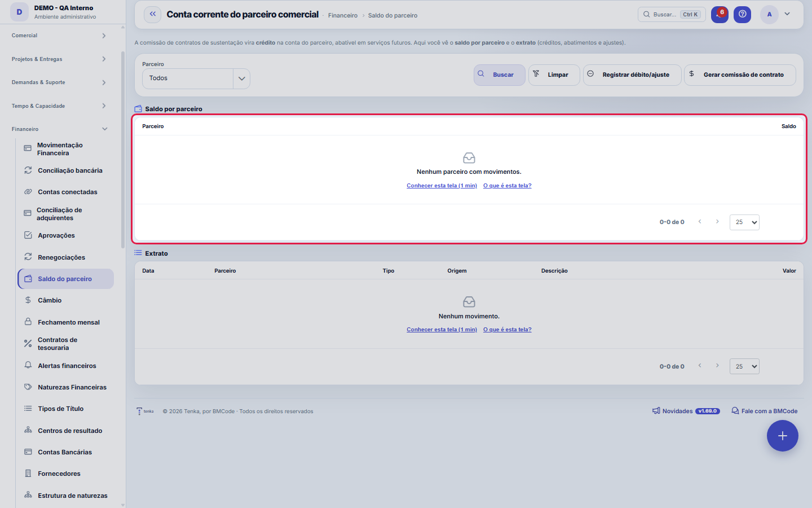Click the Fechamento mensal lock icon
The image size is (812, 508).
tap(28, 322)
